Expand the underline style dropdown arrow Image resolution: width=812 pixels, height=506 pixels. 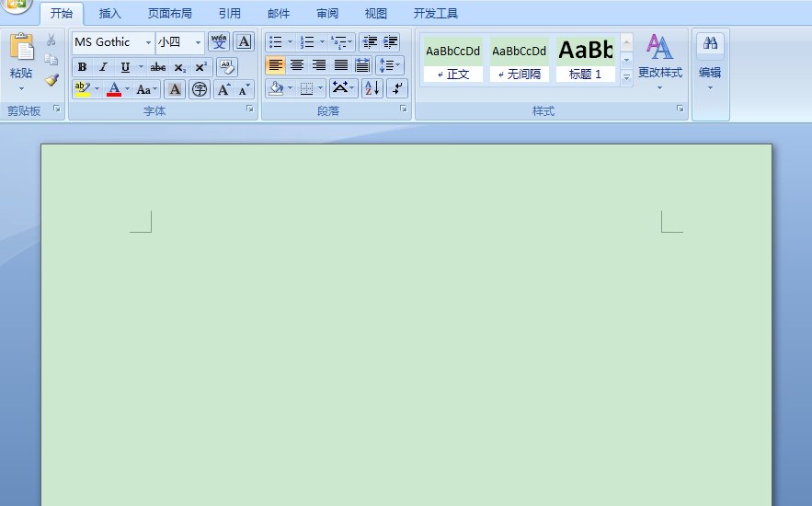[141, 67]
